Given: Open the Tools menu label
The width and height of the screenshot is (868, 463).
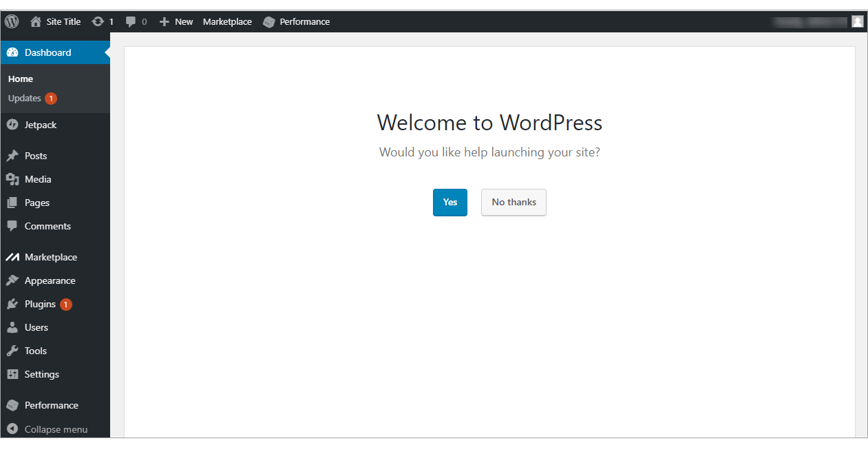Looking at the screenshot, I should pyautogui.click(x=36, y=351).
